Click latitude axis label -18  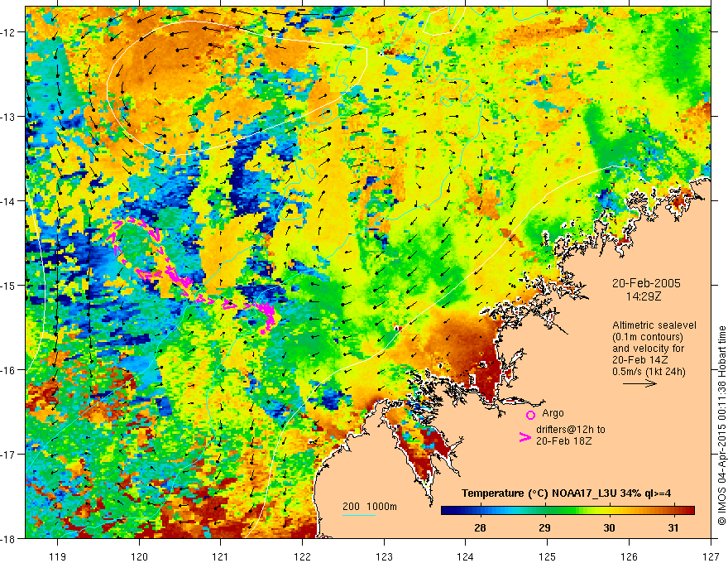point(8,538)
